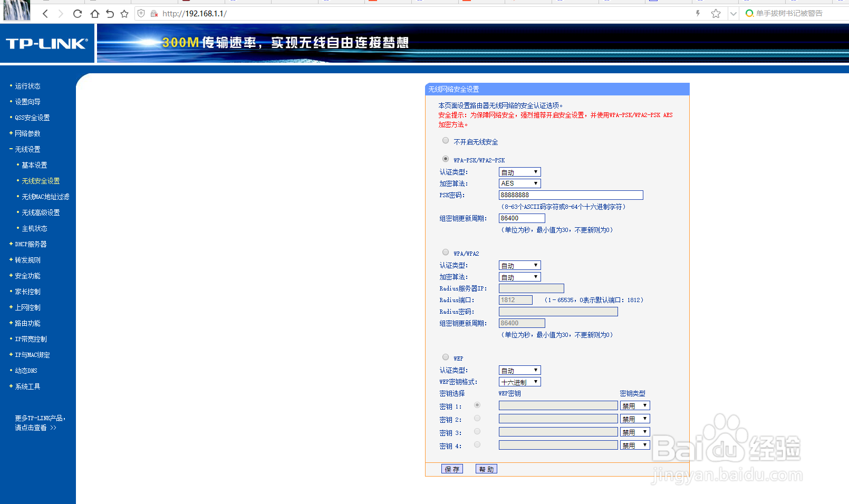849x504 pixels.
Task: Select WPA-PSK/WPA2-PSK radio button
Action: coord(446,159)
